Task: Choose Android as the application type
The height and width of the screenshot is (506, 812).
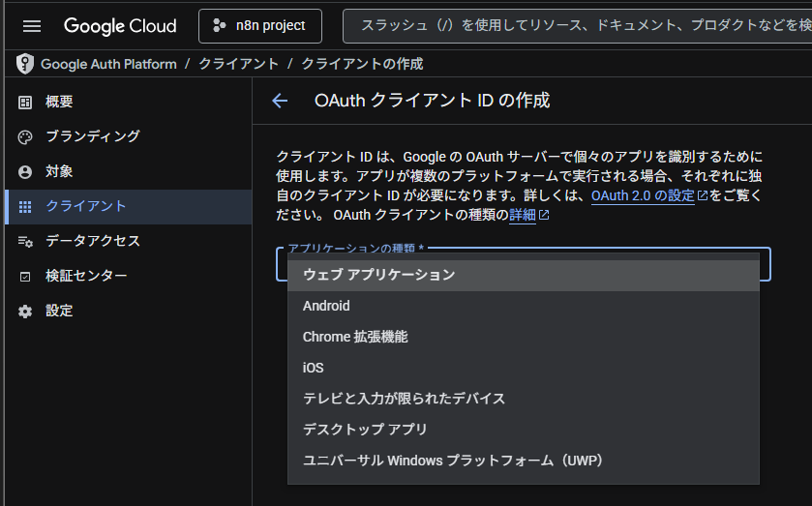Action: [326, 306]
